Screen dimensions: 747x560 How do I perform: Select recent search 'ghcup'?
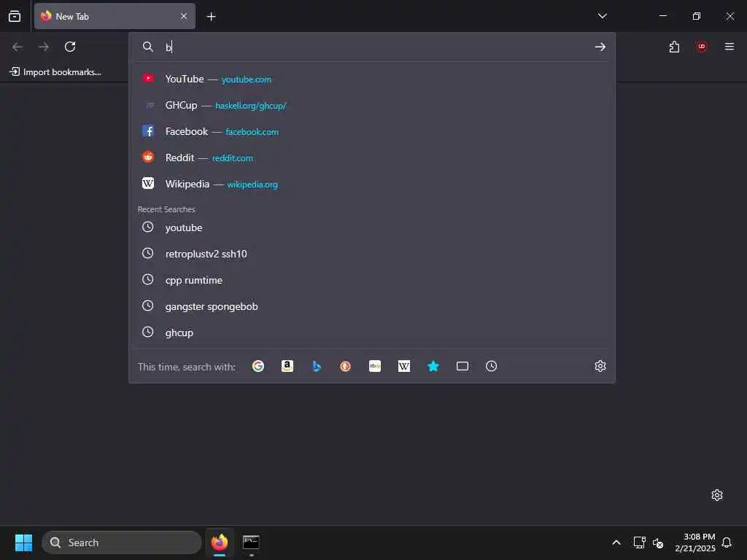[372, 332]
